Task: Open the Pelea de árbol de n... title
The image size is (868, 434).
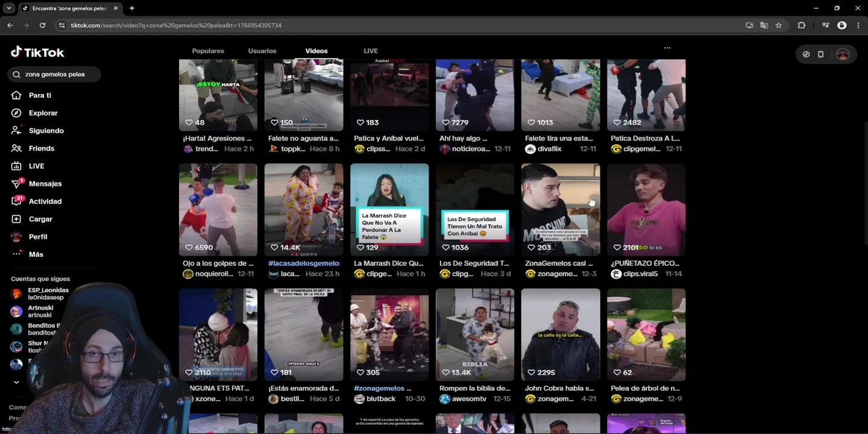Action: click(x=645, y=388)
